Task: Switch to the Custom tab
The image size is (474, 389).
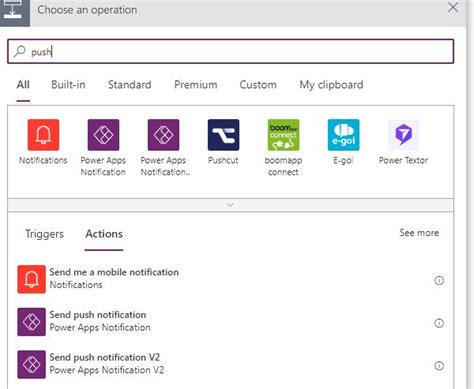Action: pyautogui.click(x=258, y=85)
